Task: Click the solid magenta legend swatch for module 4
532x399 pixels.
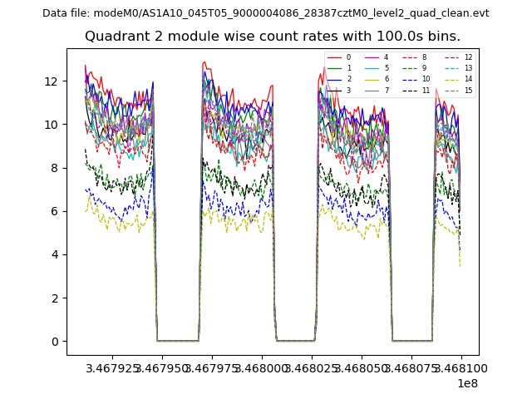Action: tap(371, 57)
